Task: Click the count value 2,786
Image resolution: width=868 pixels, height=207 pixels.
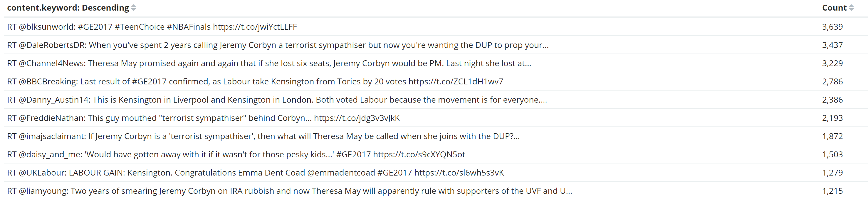Action: 832,81
